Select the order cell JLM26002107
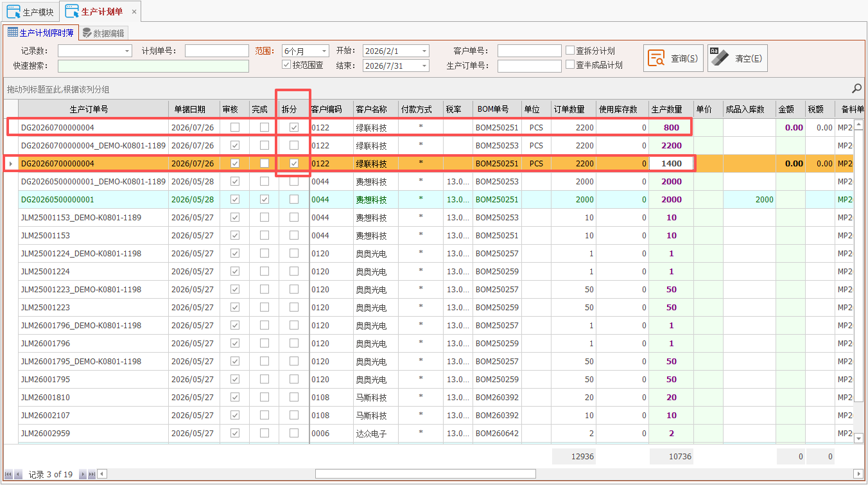This screenshot has height=485, width=868. [x=94, y=416]
